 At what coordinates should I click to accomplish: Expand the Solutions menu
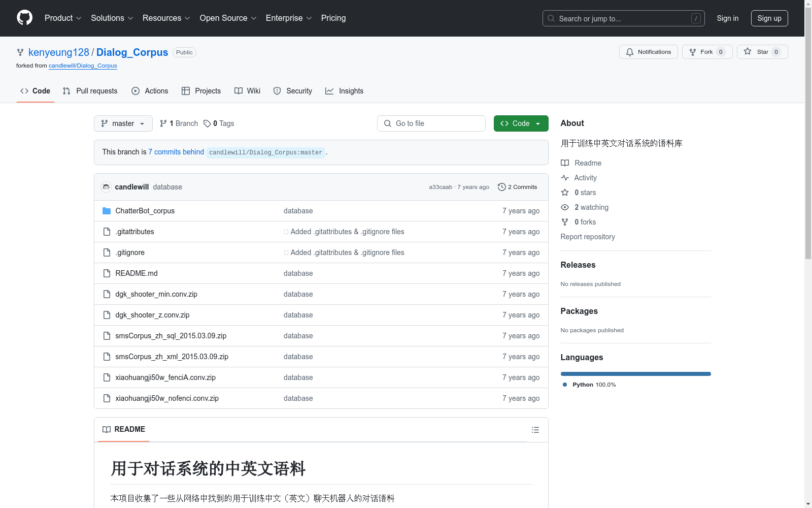click(x=112, y=18)
